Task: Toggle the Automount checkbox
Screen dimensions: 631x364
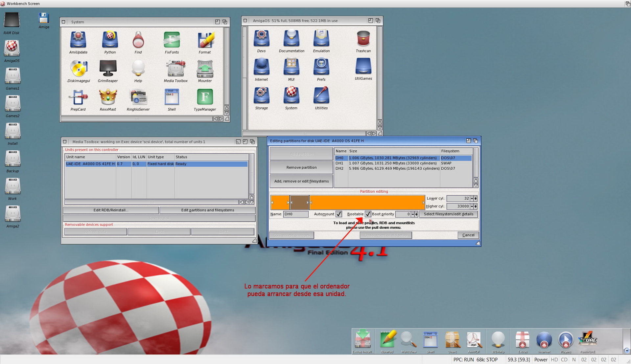Action: (339, 214)
